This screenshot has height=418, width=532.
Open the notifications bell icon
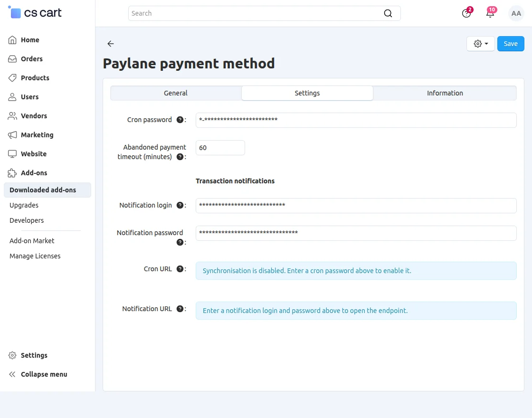(x=490, y=13)
